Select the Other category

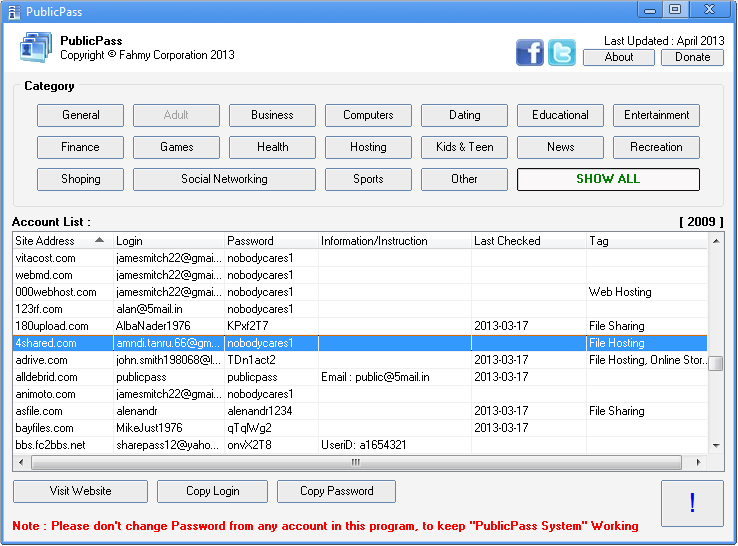[x=464, y=179]
